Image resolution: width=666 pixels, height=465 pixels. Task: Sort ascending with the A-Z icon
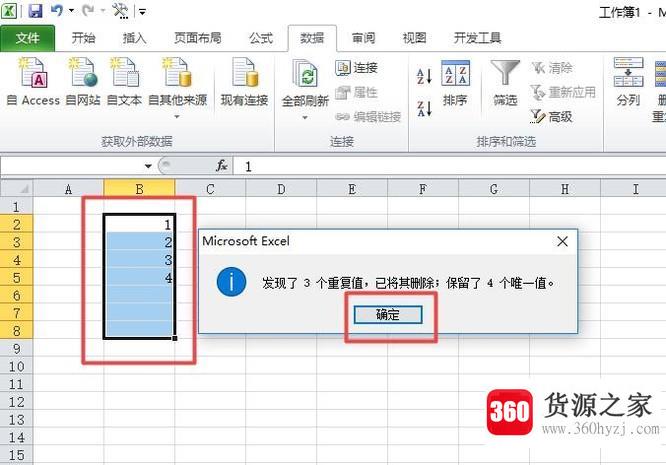424,77
